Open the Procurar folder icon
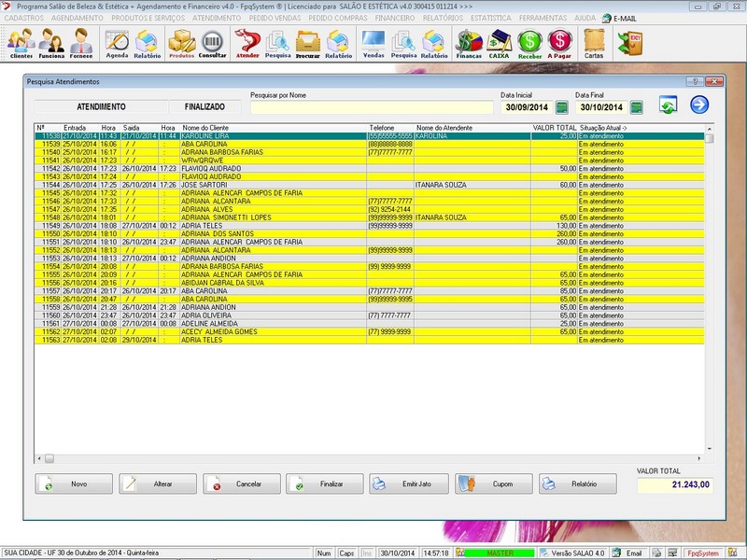 pyautogui.click(x=308, y=43)
